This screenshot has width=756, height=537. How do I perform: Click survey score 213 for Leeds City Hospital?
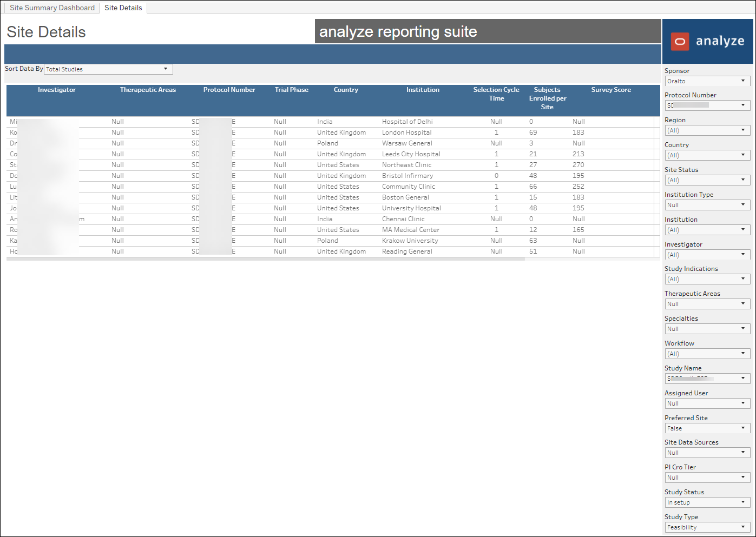(578, 154)
